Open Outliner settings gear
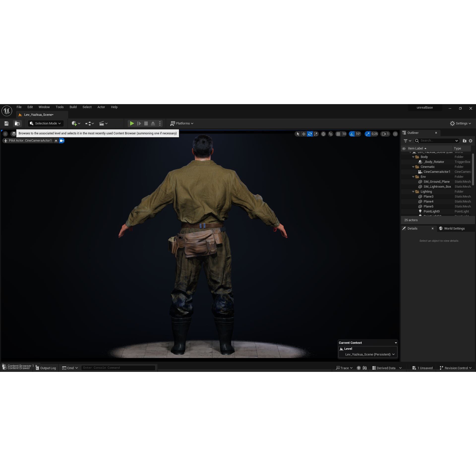The width and height of the screenshot is (476, 476). click(x=471, y=141)
